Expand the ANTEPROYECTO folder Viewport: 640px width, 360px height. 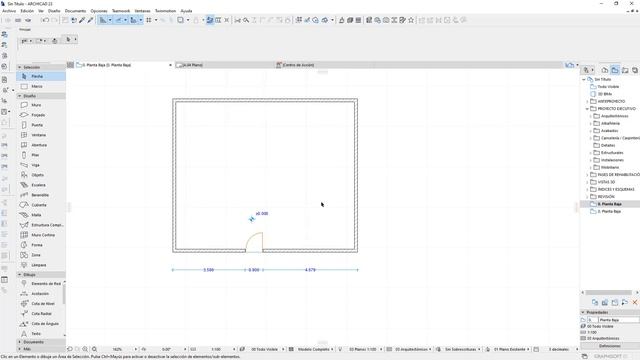[x=587, y=101]
